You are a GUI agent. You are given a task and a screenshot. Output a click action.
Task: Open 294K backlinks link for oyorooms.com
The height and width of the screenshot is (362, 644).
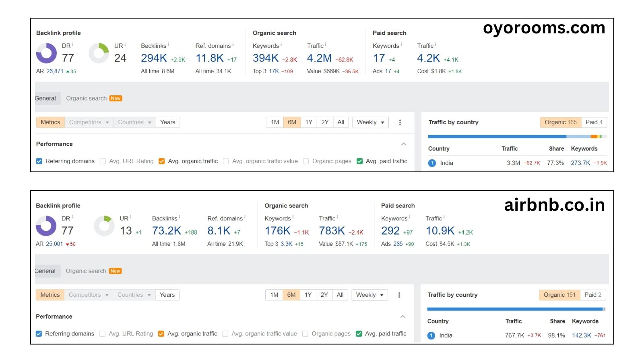pos(154,58)
